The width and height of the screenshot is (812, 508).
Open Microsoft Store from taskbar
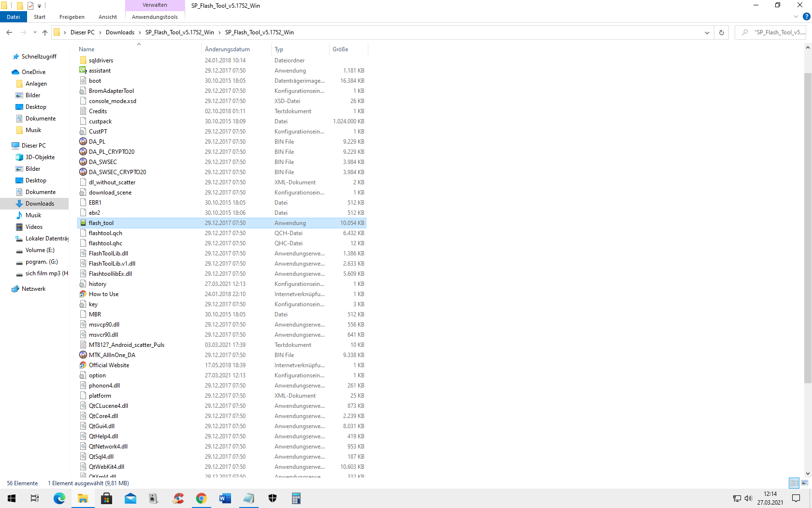(x=107, y=498)
